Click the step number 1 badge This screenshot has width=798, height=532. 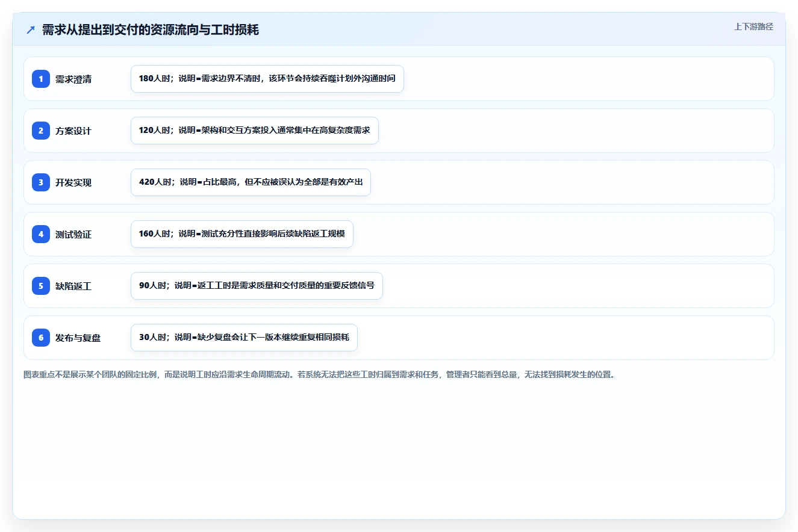point(41,79)
